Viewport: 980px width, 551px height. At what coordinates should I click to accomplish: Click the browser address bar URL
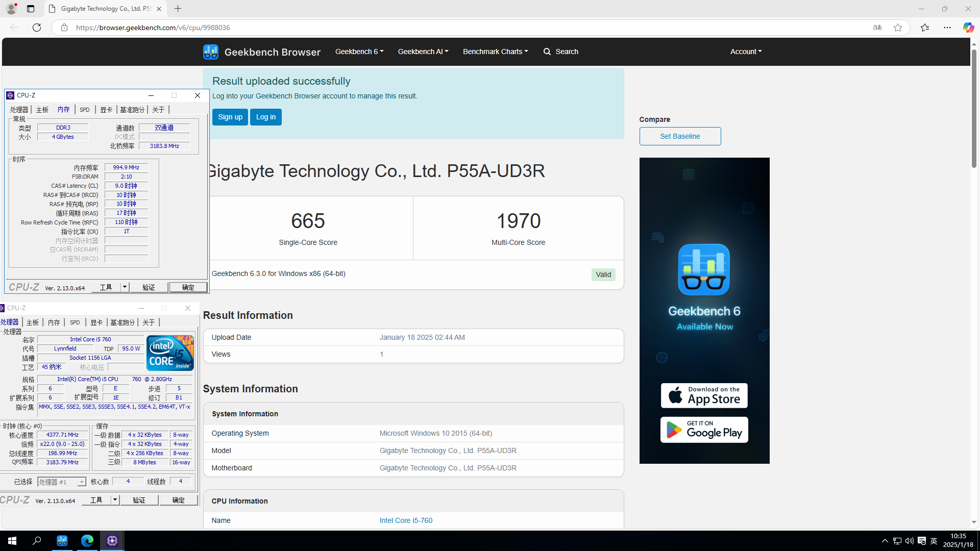coord(153,28)
